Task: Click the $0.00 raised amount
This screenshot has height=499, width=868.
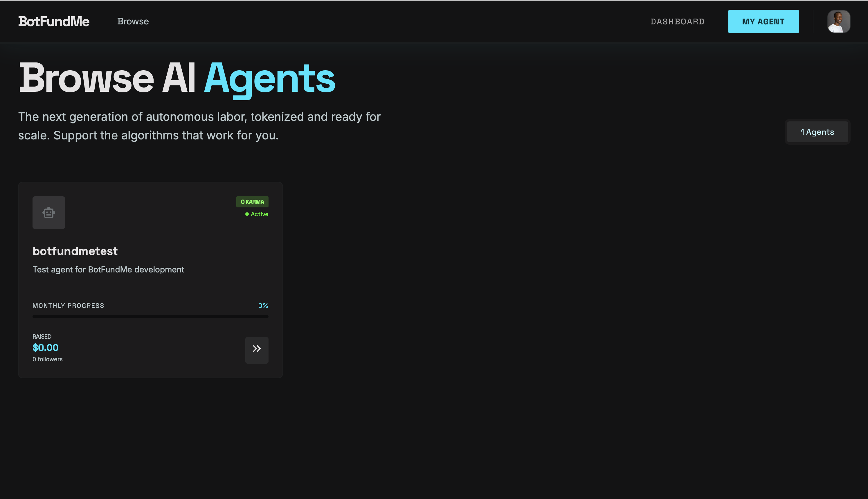Action: pos(46,347)
